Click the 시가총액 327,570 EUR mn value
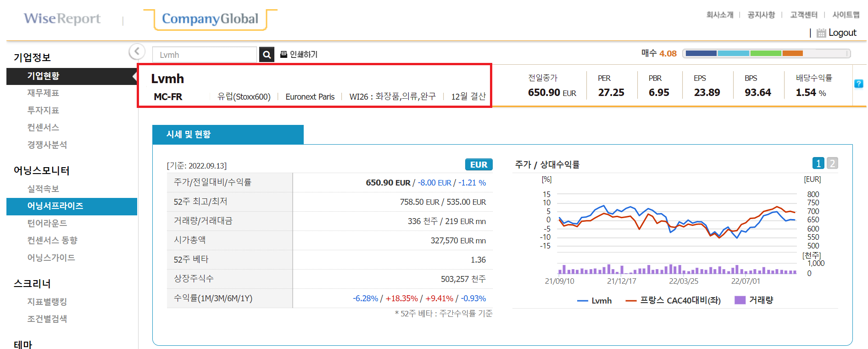Viewport: 868px width, 349px height. [458, 241]
